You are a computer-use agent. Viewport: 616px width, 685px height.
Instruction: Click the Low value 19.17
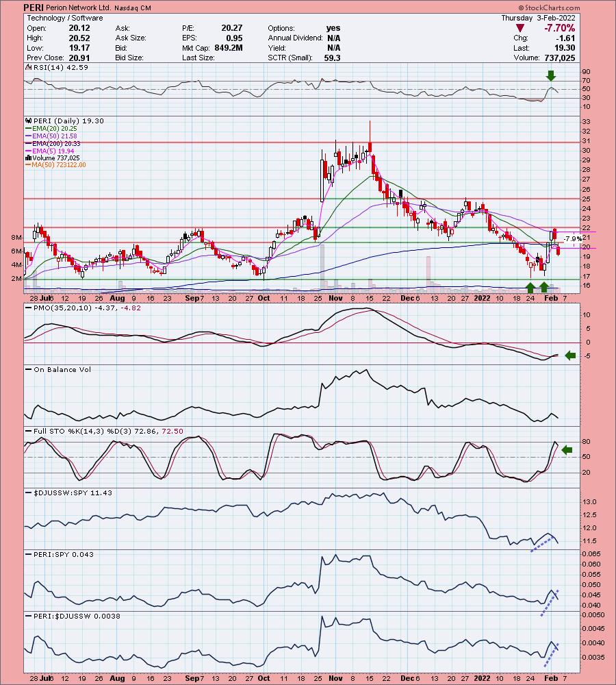pos(79,48)
